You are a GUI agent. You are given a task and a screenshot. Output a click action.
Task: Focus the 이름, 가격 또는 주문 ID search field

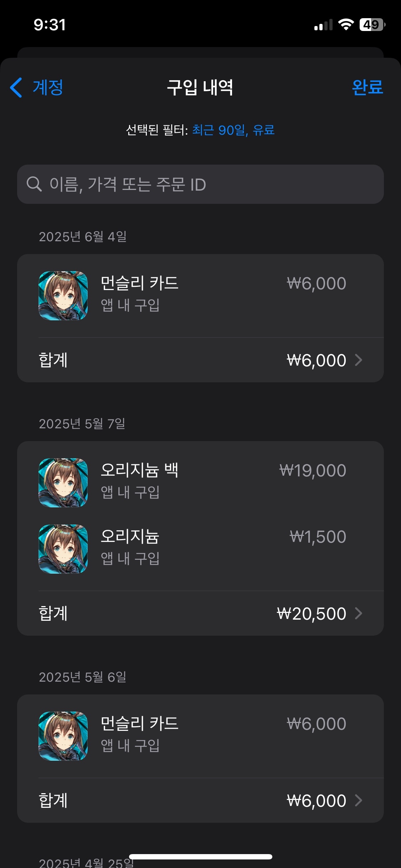pos(207,184)
